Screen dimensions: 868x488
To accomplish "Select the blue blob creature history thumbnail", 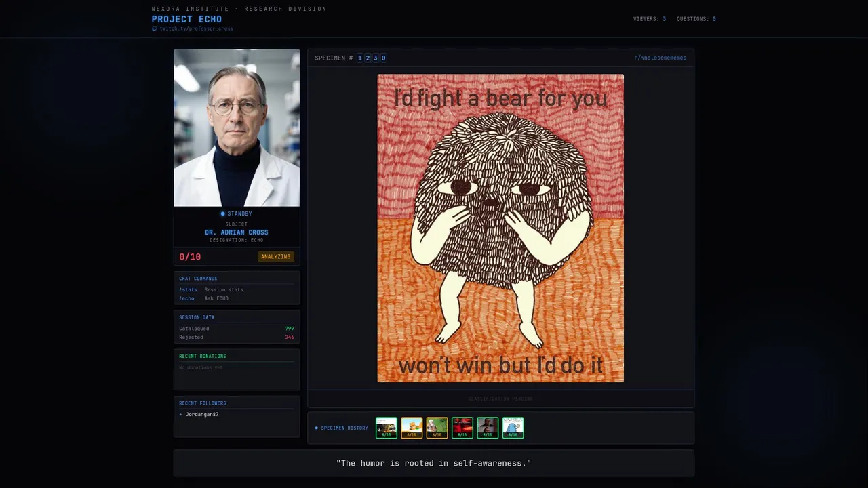I will 513,428.
